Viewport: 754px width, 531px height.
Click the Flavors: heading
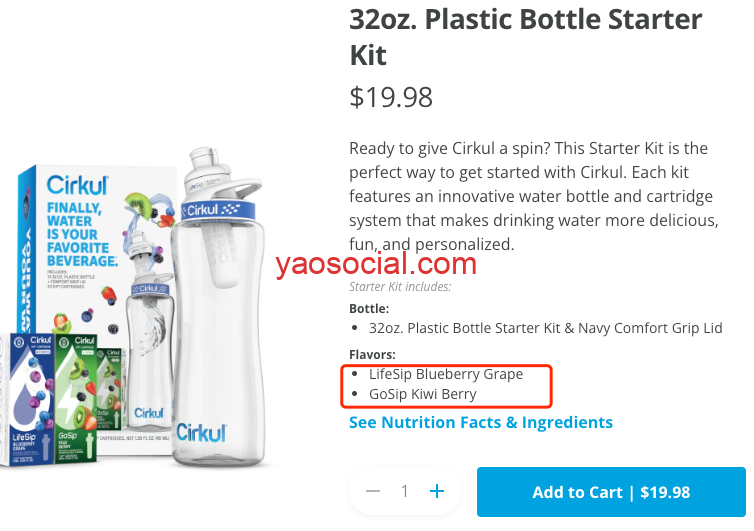click(x=372, y=354)
